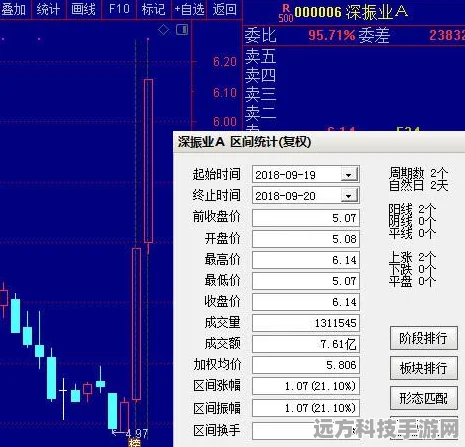Click the 最低价 value 5.07
Viewport: 465px width, 447px height.
point(306,281)
